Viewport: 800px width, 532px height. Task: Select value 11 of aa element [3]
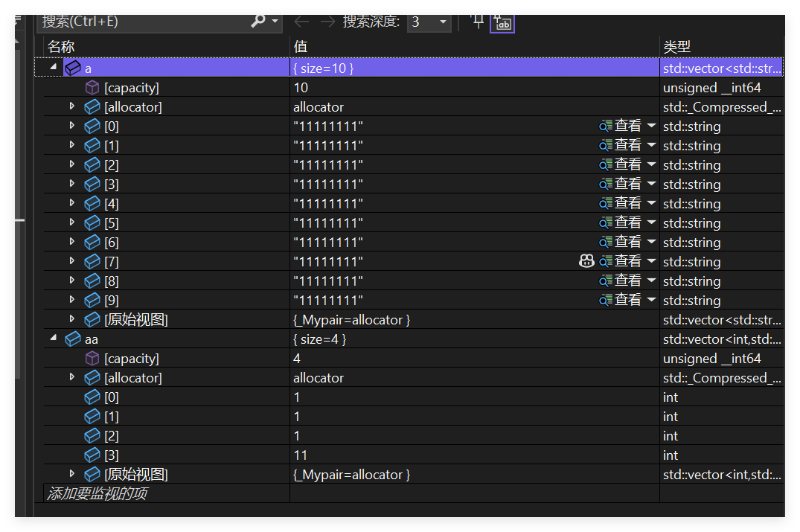pyautogui.click(x=301, y=455)
